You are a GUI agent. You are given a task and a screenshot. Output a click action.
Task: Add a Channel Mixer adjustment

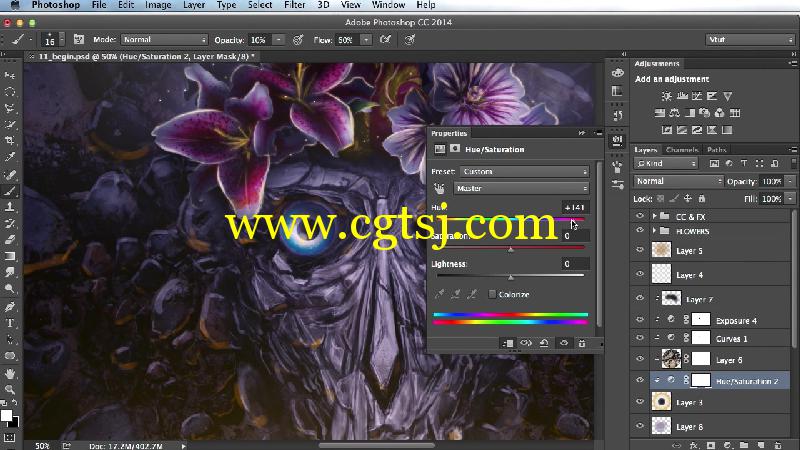[x=719, y=113]
